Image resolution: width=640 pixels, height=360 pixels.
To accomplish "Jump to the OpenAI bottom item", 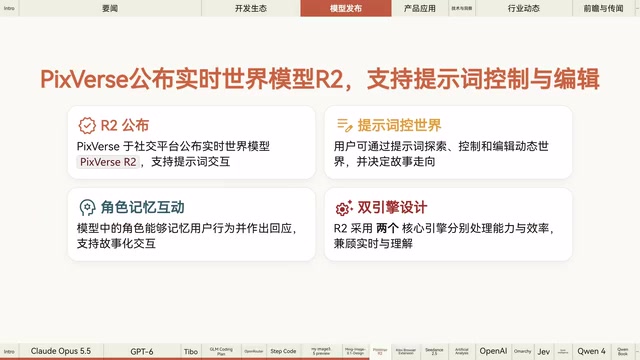I will [493, 351].
